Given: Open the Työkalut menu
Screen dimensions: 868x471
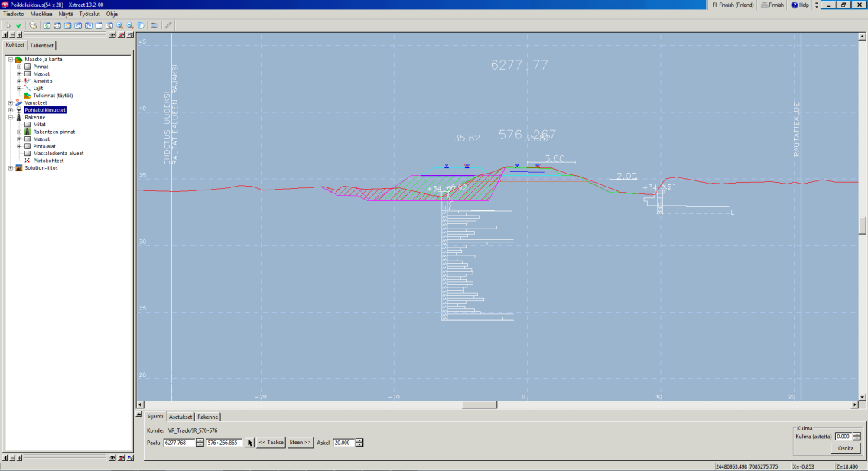Looking at the screenshot, I should pyautogui.click(x=89, y=14).
